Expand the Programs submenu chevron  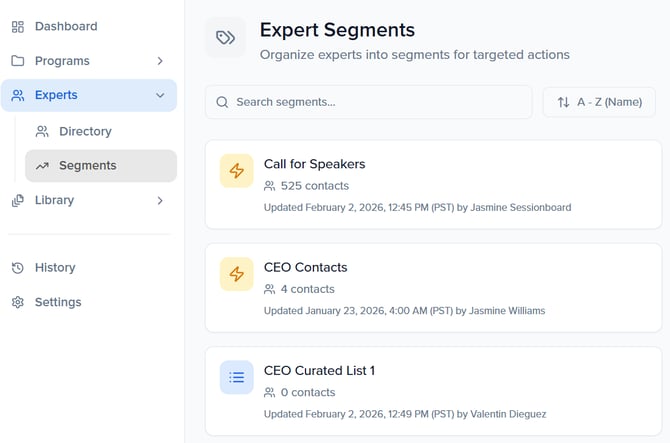[x=160, y=61]
